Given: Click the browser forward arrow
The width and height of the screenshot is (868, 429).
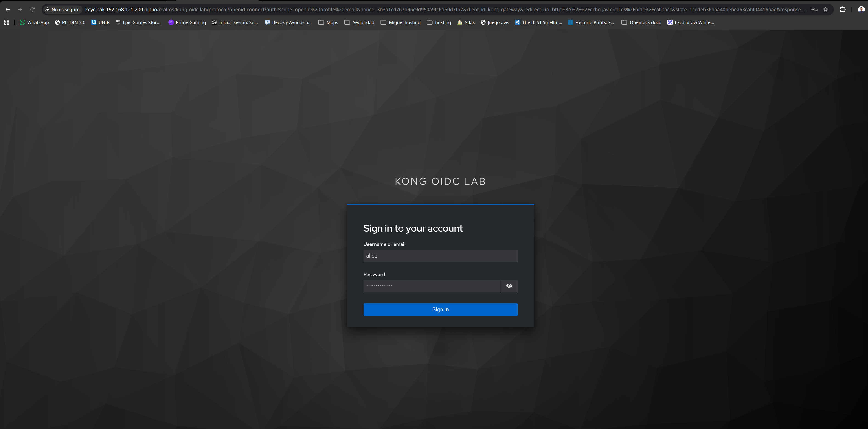Looking at the screenshot, I should pos(20,9).
